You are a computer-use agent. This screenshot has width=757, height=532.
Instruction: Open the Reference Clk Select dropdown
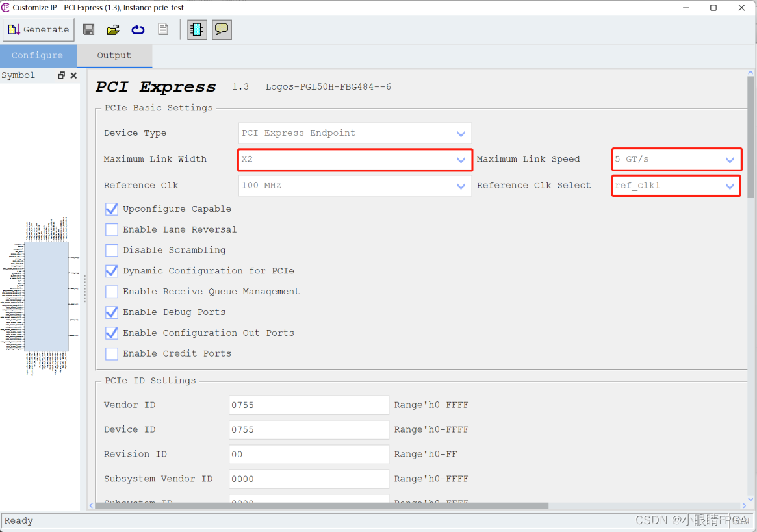(x=676, y=185)
